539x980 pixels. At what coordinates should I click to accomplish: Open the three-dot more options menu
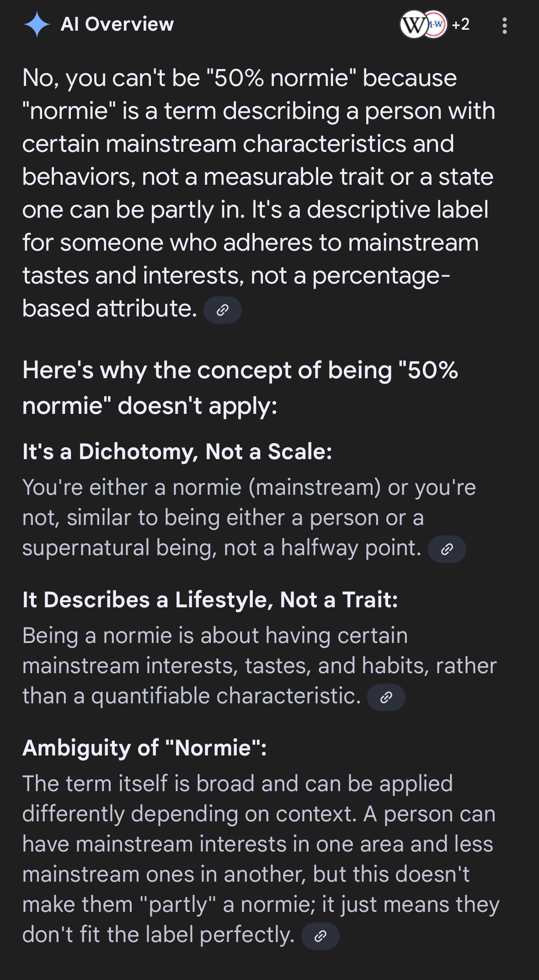pyautogui.click(x=504, y=26)
